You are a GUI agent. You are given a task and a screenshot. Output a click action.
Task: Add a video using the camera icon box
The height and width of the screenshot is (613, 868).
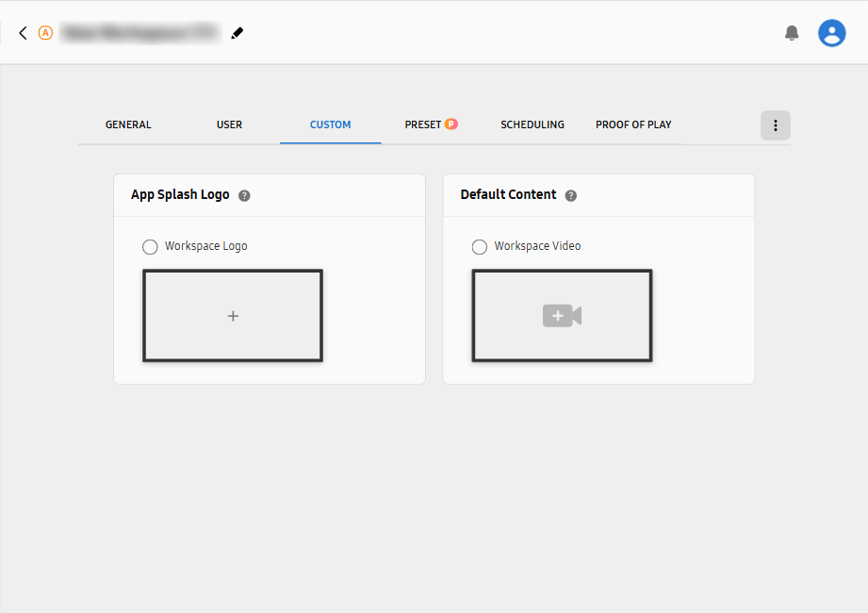[x=562, y=316]
